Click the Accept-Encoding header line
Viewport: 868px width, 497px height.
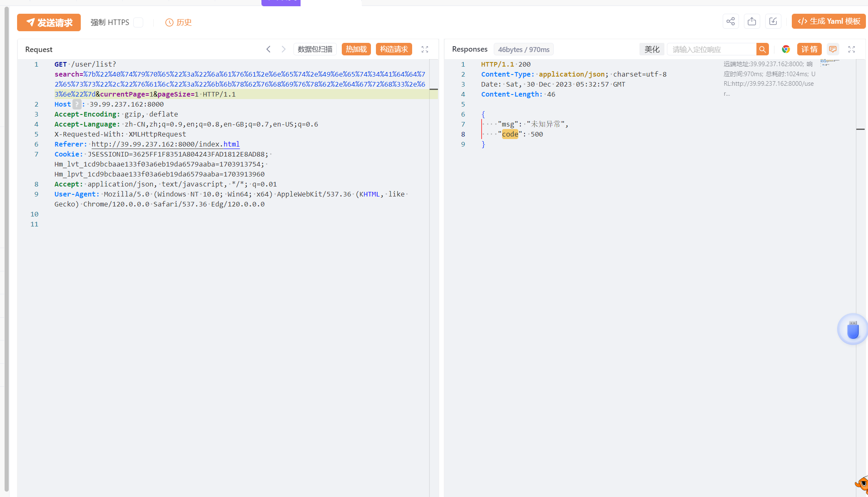[x=116, y=114]
